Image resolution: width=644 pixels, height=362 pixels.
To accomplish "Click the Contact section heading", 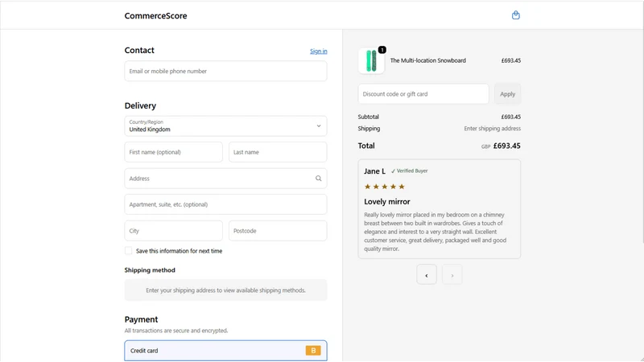I will (139, 50).
